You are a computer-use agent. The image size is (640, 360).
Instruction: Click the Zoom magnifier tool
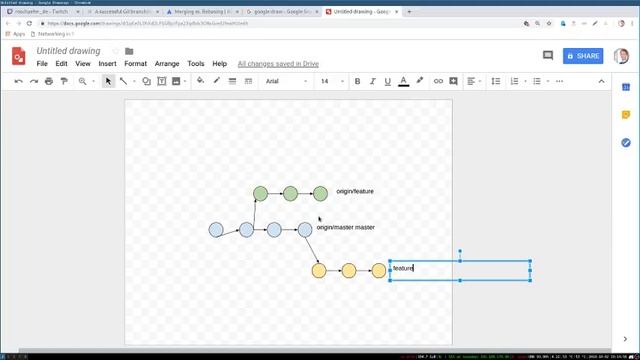click(82, 81)
